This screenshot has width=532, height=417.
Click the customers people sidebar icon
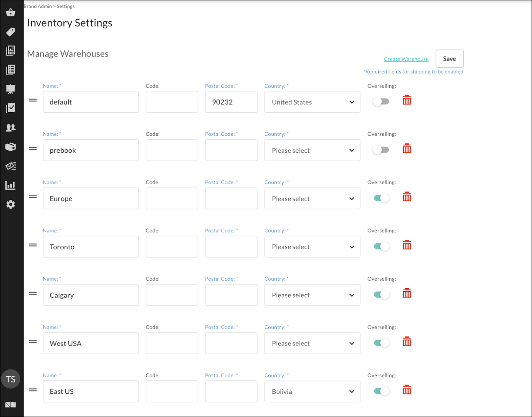pyautogui.click(x=11, y=128)
